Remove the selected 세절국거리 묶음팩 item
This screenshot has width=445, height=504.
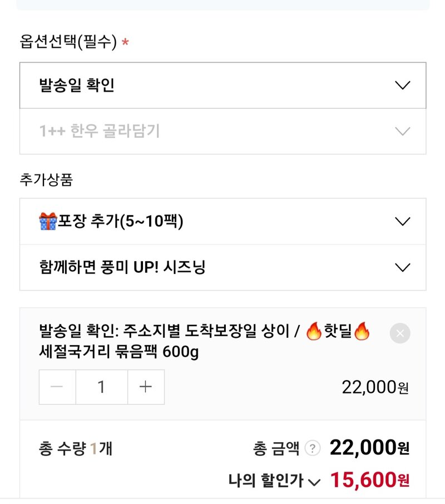(400, 333)
